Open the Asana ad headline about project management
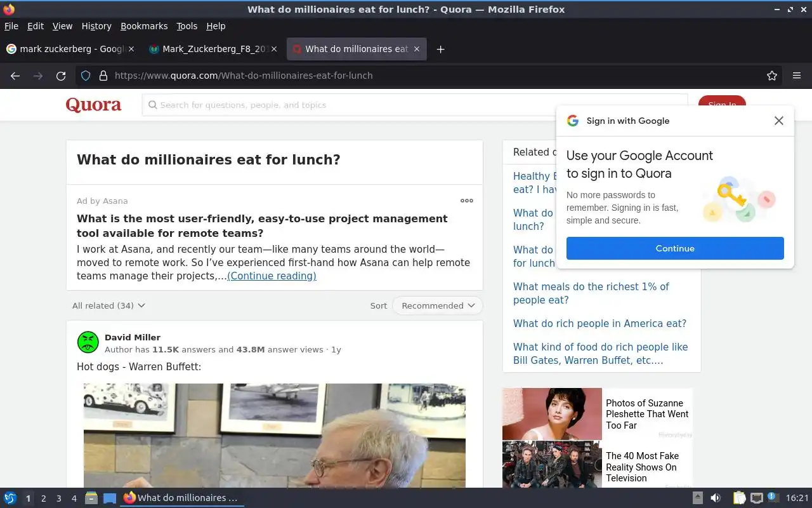The height and width of the screenshot is (508, 812). (x=262, y=225)
